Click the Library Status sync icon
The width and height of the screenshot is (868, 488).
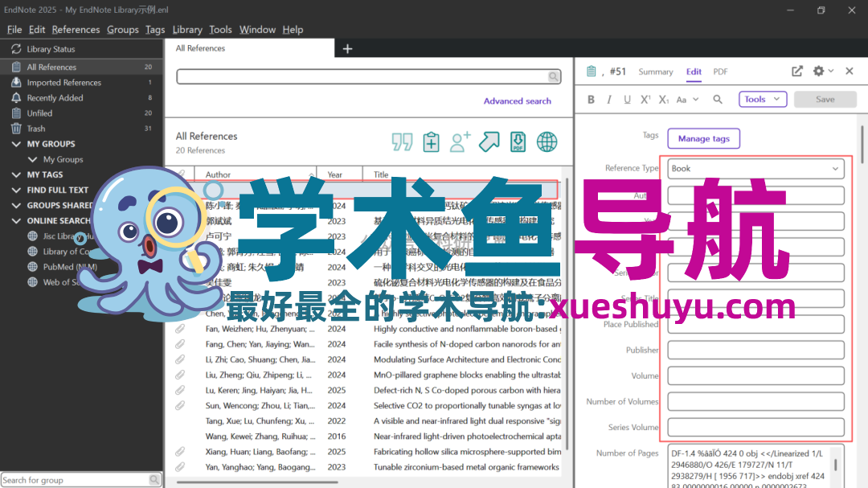coord(16,49)
